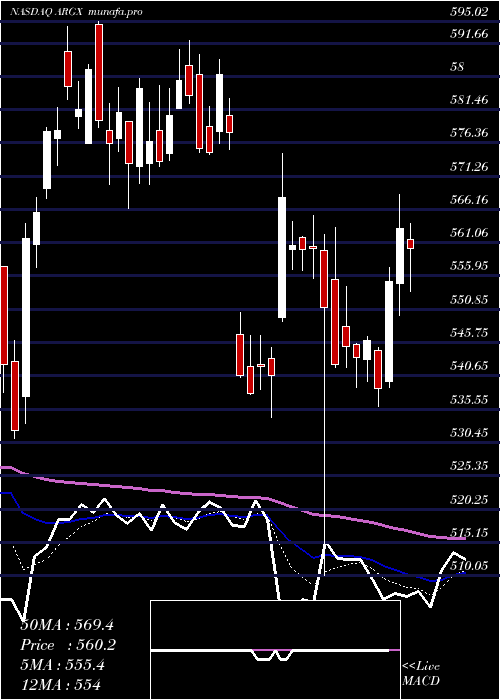This screenshot has height=700, width=500.
Task: Select the 591.66 price axis label
Action: [468, 33]
